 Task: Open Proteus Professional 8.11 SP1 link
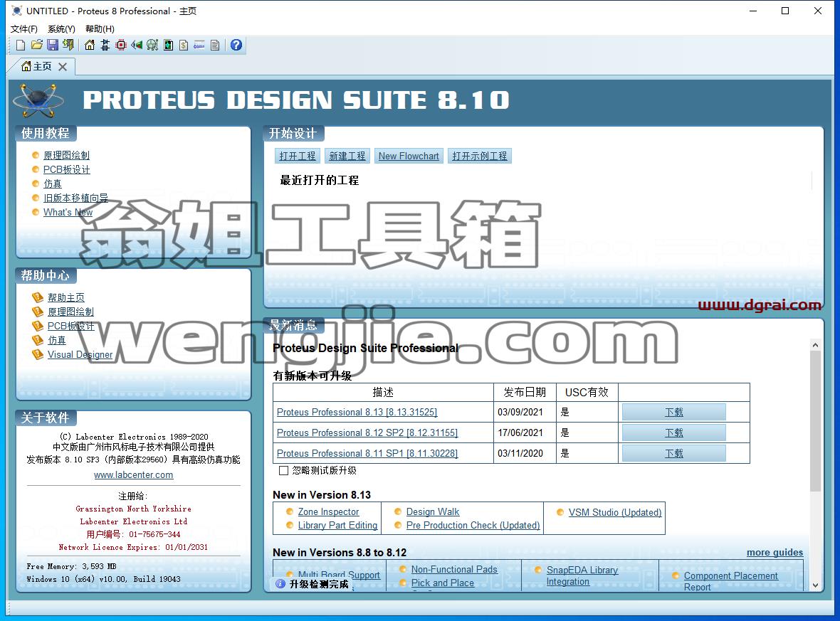(367, 453)
